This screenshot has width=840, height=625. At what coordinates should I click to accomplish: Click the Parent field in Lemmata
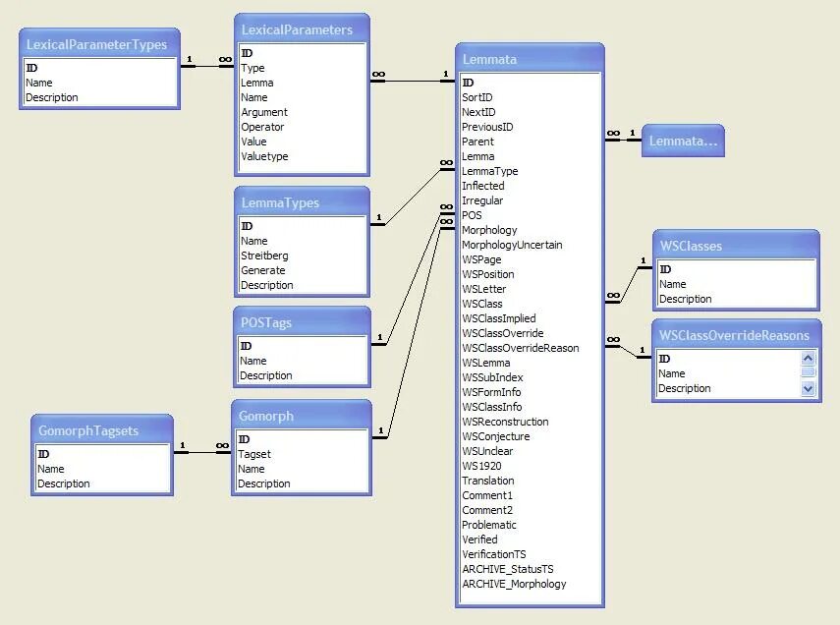(531, 142)
